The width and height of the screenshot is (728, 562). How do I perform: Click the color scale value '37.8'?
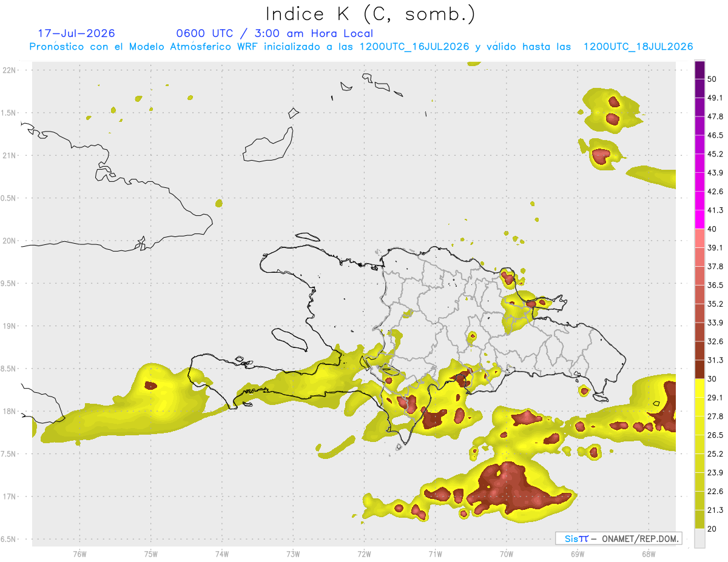click(715, 266)
